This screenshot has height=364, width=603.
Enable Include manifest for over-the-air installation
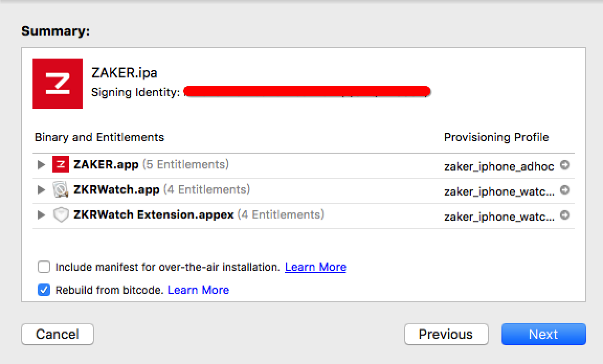pyautogui.click(x=44, y=267)
